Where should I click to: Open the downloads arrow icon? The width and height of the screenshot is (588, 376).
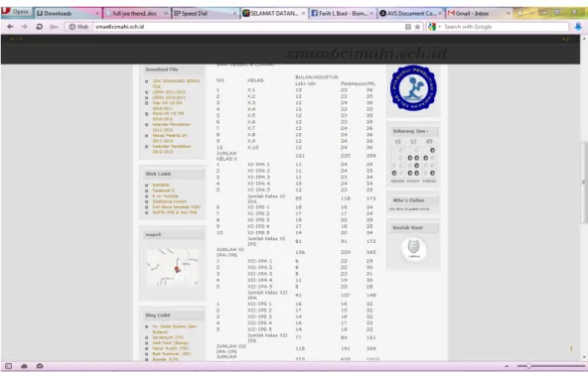click(578, 27)
